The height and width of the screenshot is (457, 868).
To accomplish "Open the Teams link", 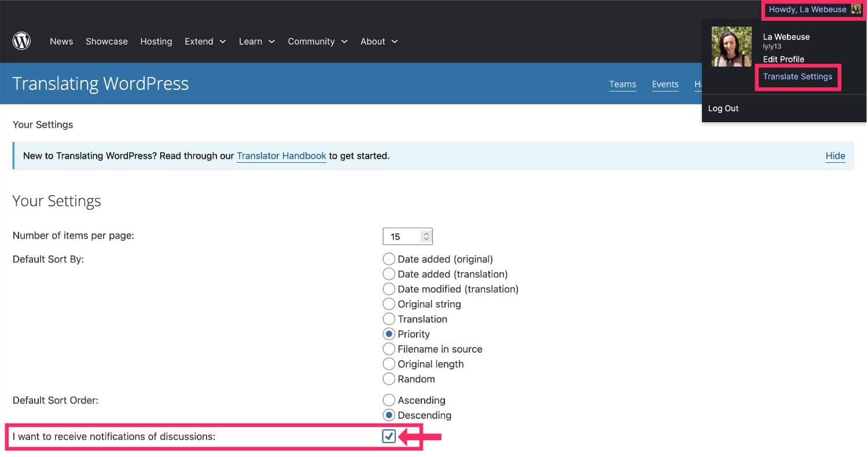I will point(623,84).
